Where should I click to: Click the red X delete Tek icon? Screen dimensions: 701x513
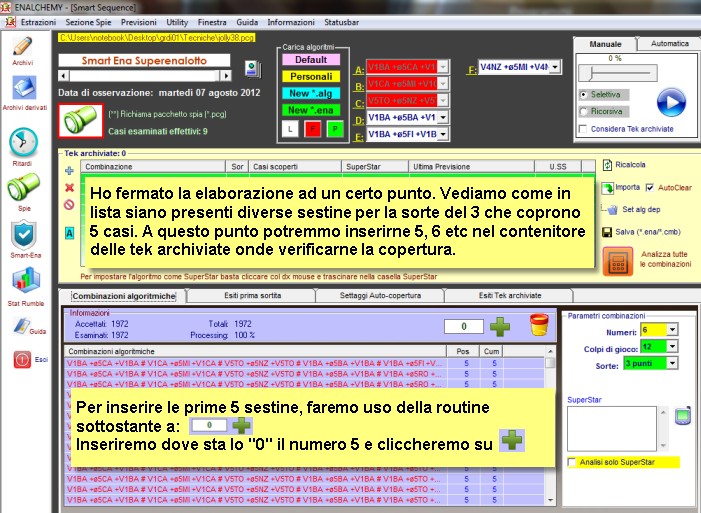click(69, 187)
